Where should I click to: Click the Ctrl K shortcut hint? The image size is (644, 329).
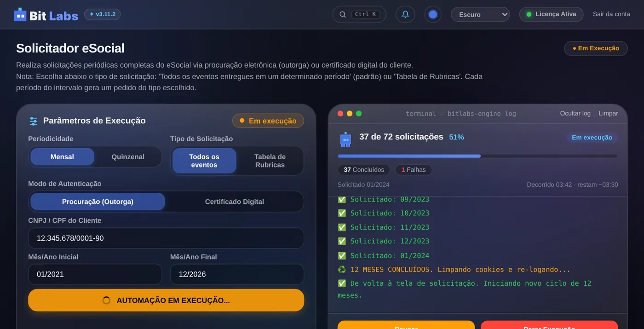pos(366,14)
